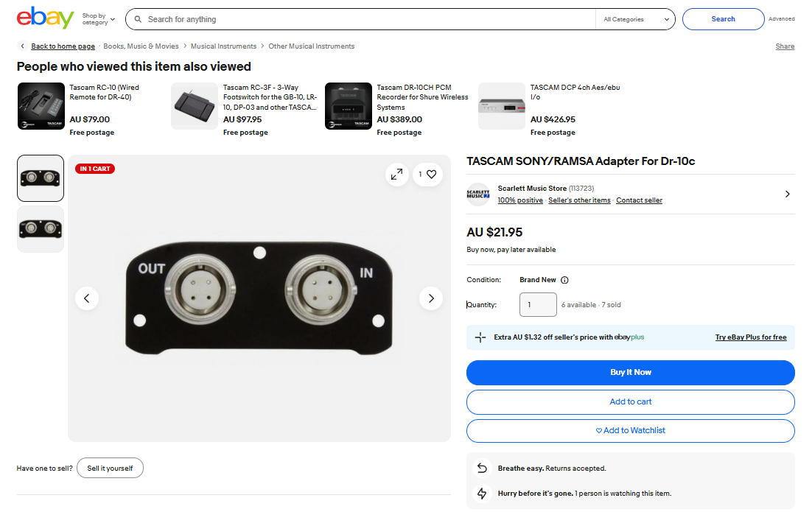Add item to watchlist with heart icon

click(x=427, y=175)
